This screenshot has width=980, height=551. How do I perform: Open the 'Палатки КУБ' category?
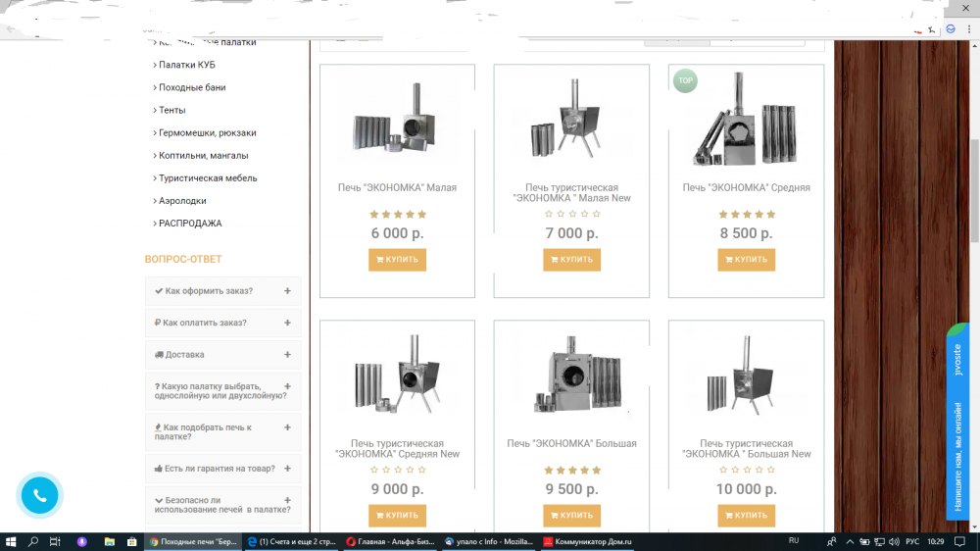tap(186, 65)
